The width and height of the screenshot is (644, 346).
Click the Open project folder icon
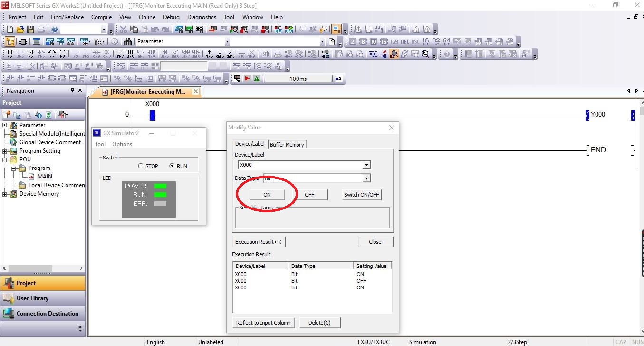click(20, 30)
